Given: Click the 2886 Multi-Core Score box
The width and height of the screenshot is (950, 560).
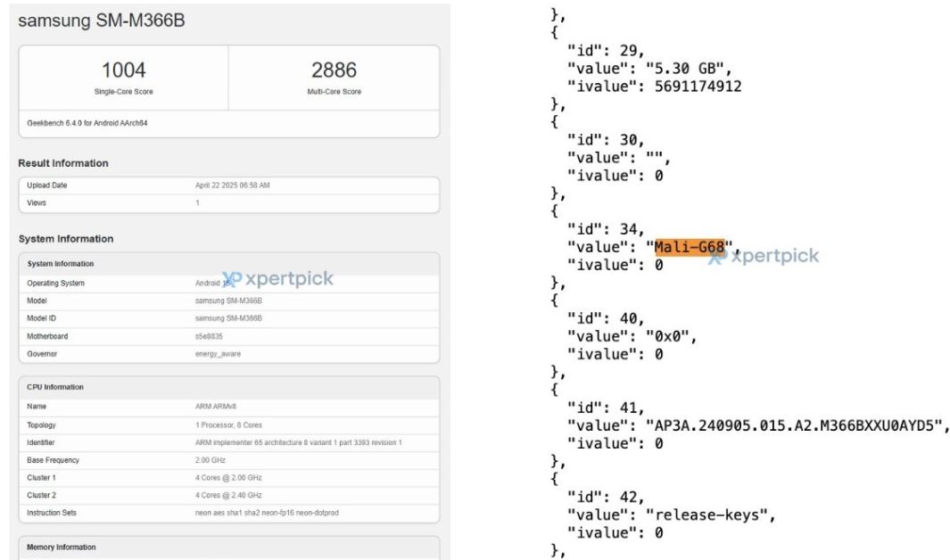Looking at the screenshot, I should [x=334, y=78].
